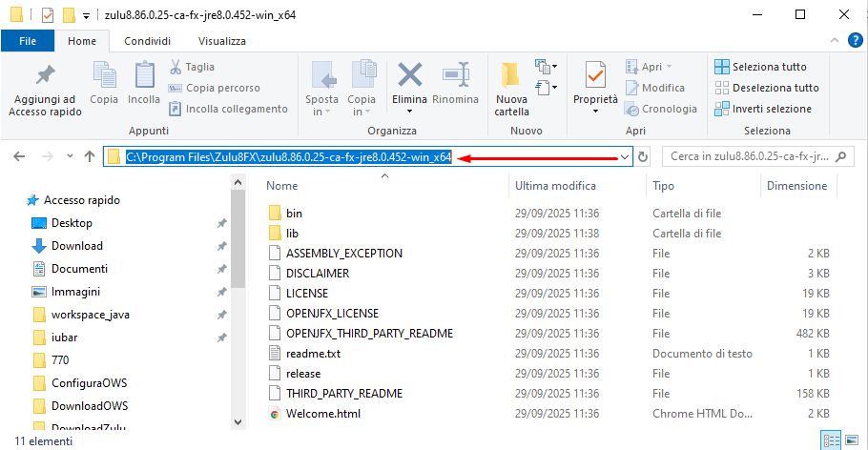Click Seleziona tutto in ribbon
868x450 pixels.
point(768,67)
